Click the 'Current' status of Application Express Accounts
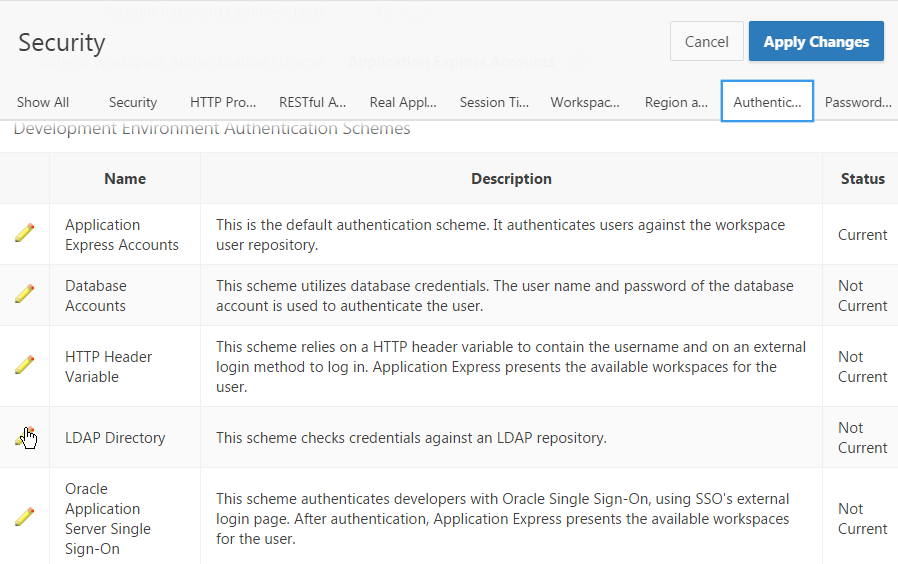898x564 pixels. [x=862, y=235]
